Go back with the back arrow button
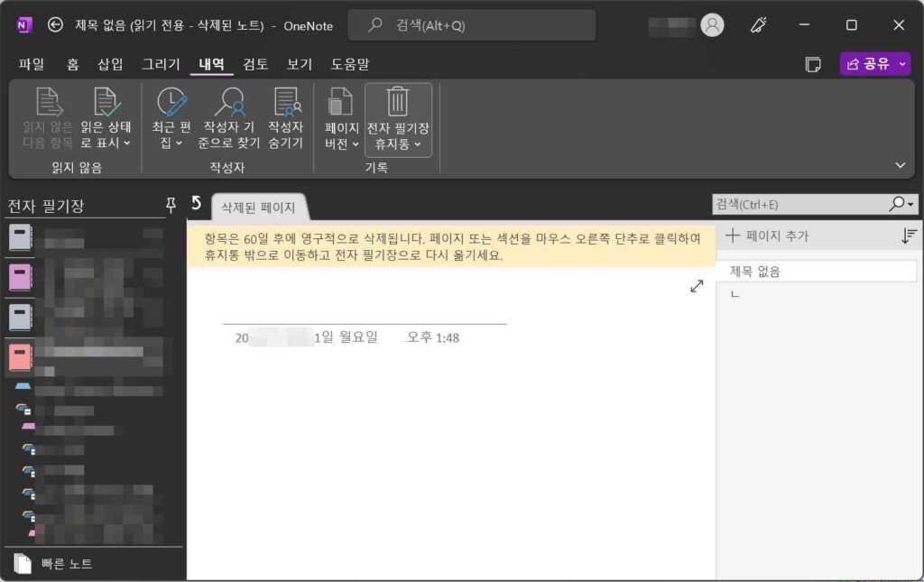This screenshot has width=924, height=582. (x=55, y=24)
